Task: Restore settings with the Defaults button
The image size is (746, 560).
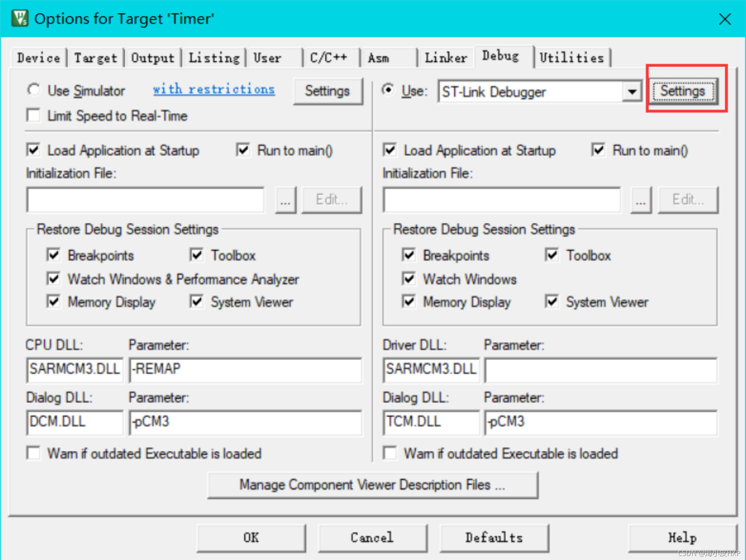Action: coord(494,537)
